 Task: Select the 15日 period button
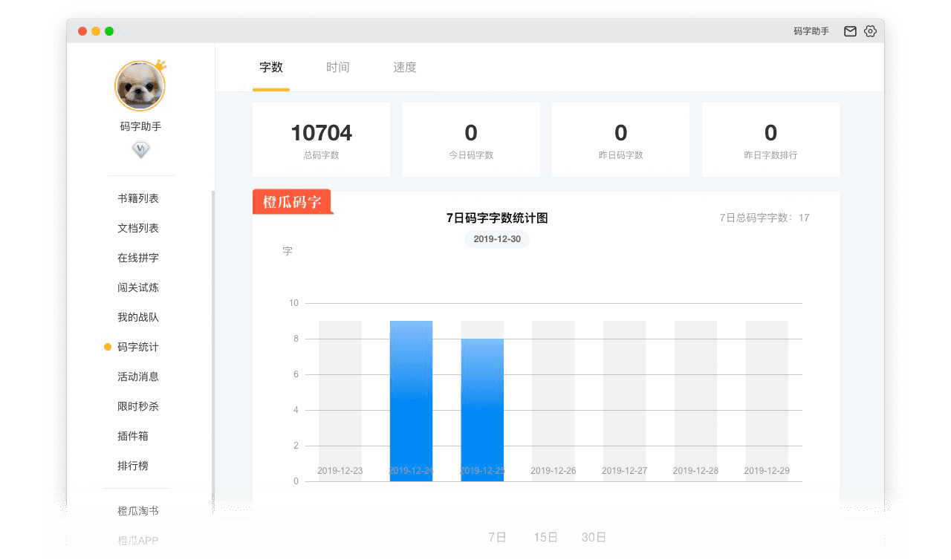[545, 536]
